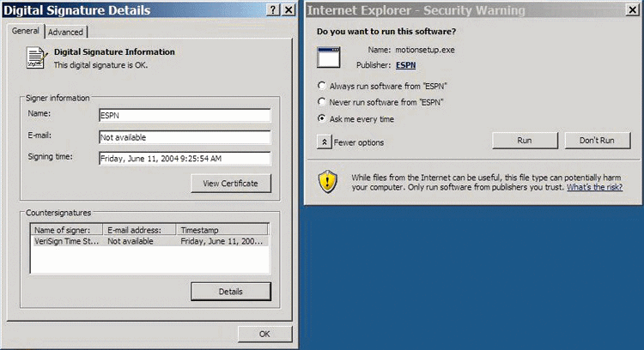Click the motionsetup.exe file name text
Image resolution: width=644 pixels, height=350 pixels.
[x=425, y=50]
